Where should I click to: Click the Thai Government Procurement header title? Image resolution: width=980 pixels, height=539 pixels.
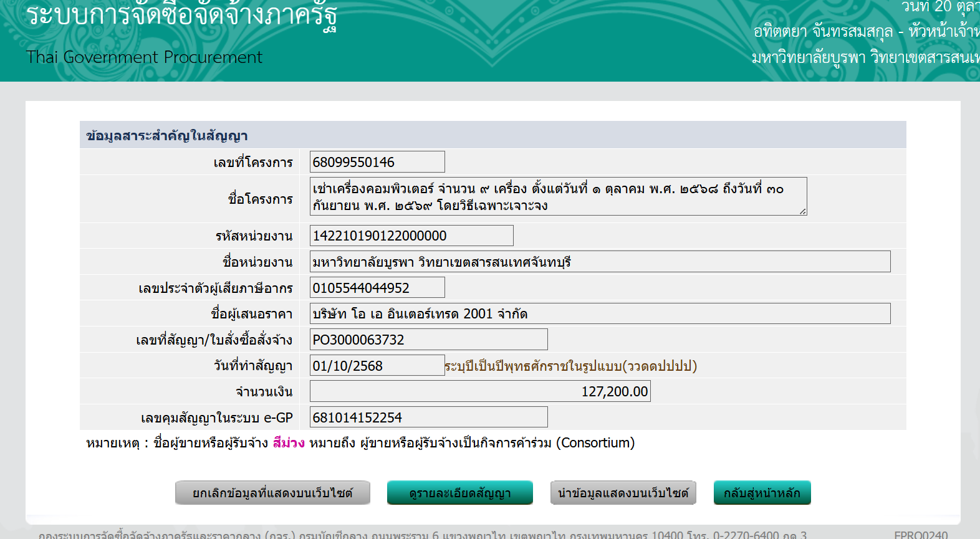144,57
